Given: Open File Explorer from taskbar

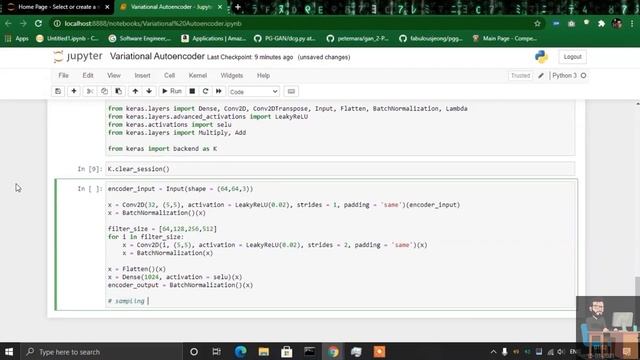Looking at the screenshot, I should tap(264, 351).
